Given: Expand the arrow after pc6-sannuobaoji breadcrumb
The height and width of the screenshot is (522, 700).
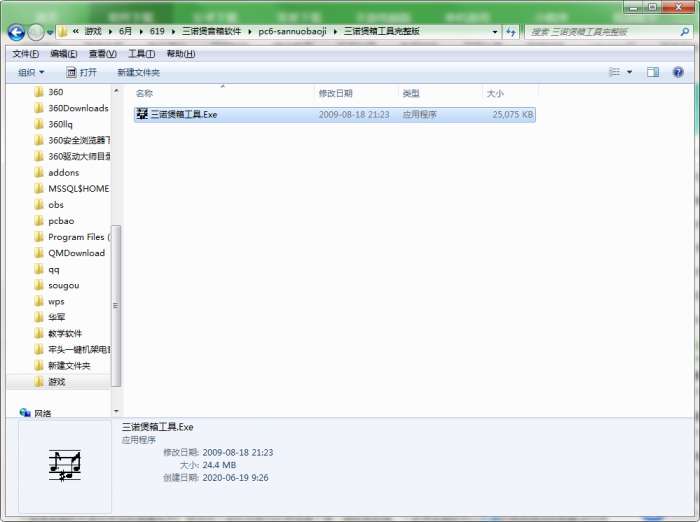Looking at the screenshot, I should (x=335, y=32).
